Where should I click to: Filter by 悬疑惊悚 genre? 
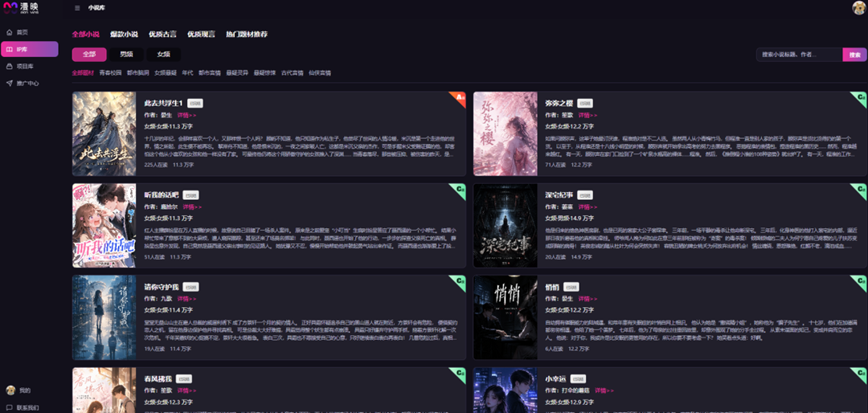[x=264, y=72]
